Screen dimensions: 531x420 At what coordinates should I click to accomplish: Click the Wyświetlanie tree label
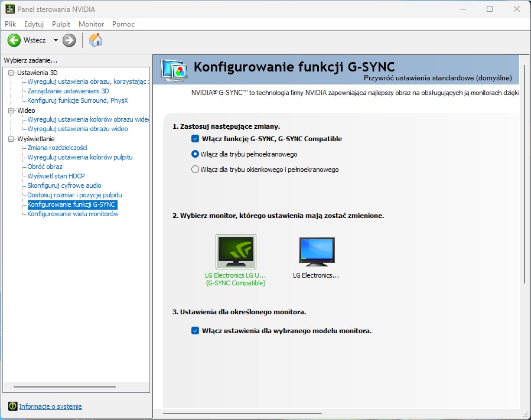pyautogui.click(x=36, y=139)
